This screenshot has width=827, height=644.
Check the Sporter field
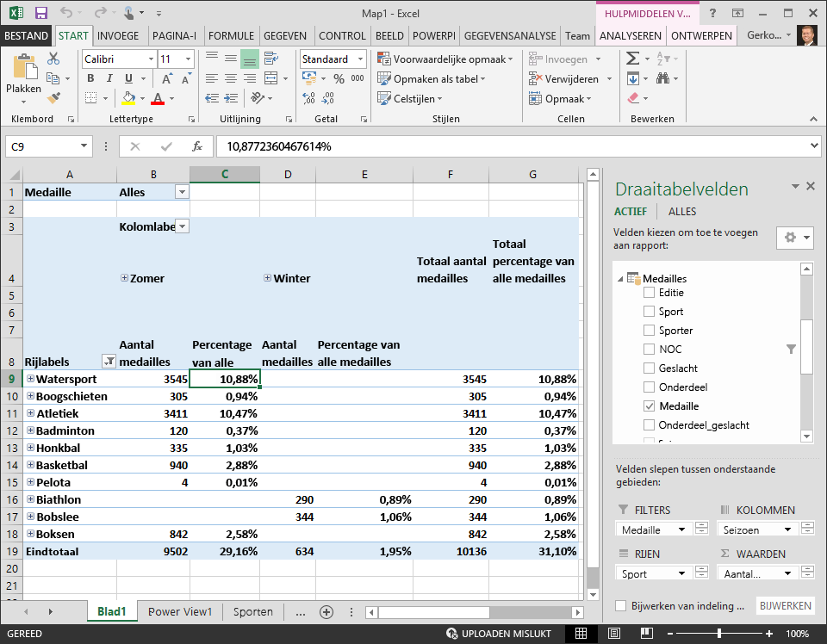(x=650, y=331)
